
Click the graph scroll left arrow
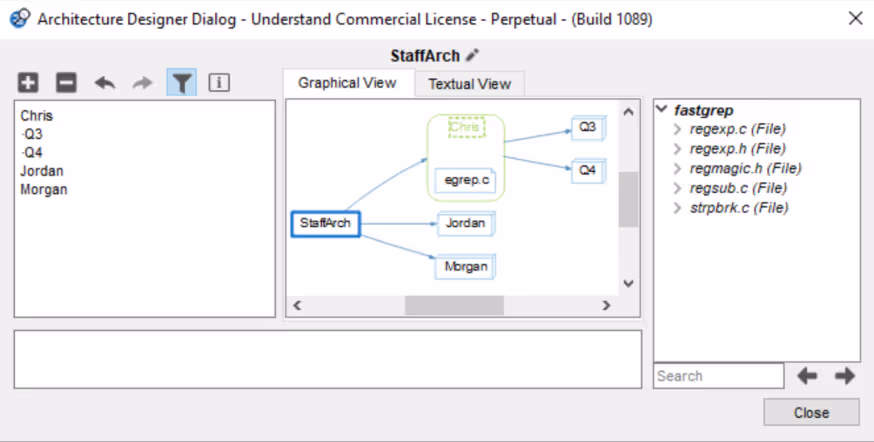297,305
